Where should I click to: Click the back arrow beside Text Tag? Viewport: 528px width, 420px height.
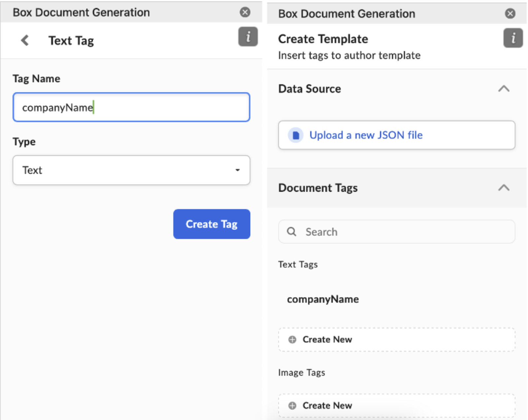[x=25, y=41]
